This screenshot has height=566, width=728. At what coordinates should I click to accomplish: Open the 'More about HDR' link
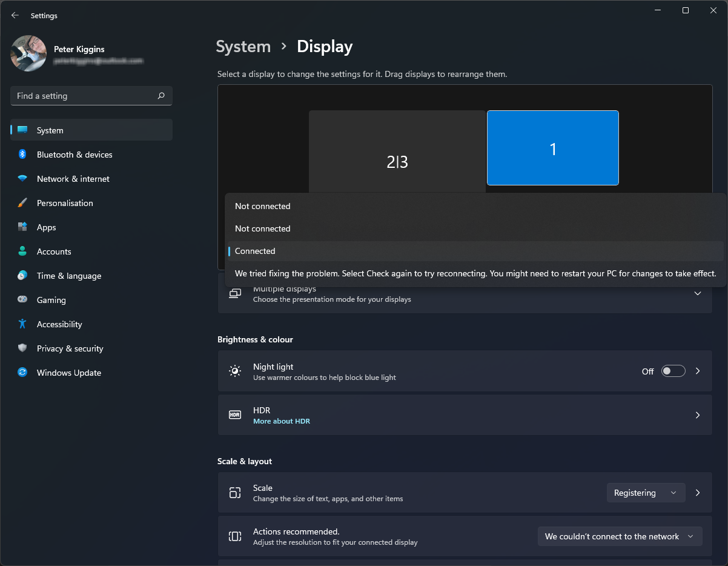(282, 421)
